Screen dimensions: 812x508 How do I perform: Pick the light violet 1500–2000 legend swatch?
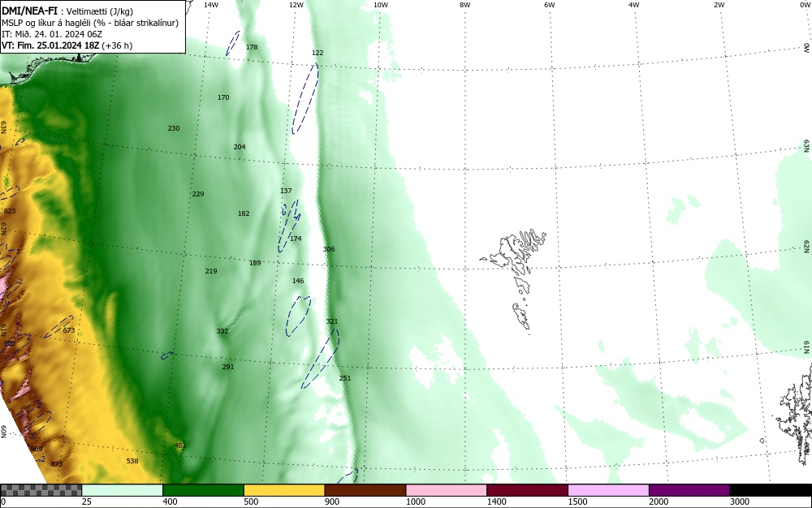pos(608,490)
